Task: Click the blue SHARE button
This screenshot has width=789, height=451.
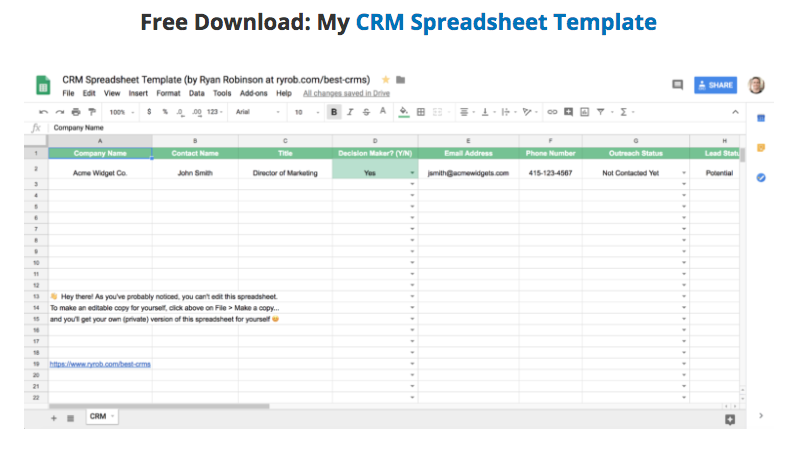Action: (x=715, y=85)
